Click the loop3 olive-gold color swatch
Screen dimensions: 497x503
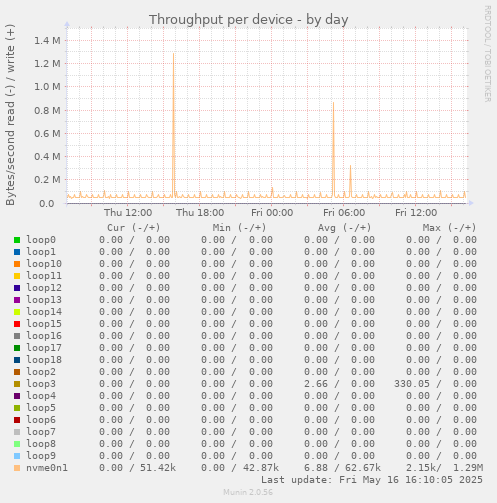17,384
